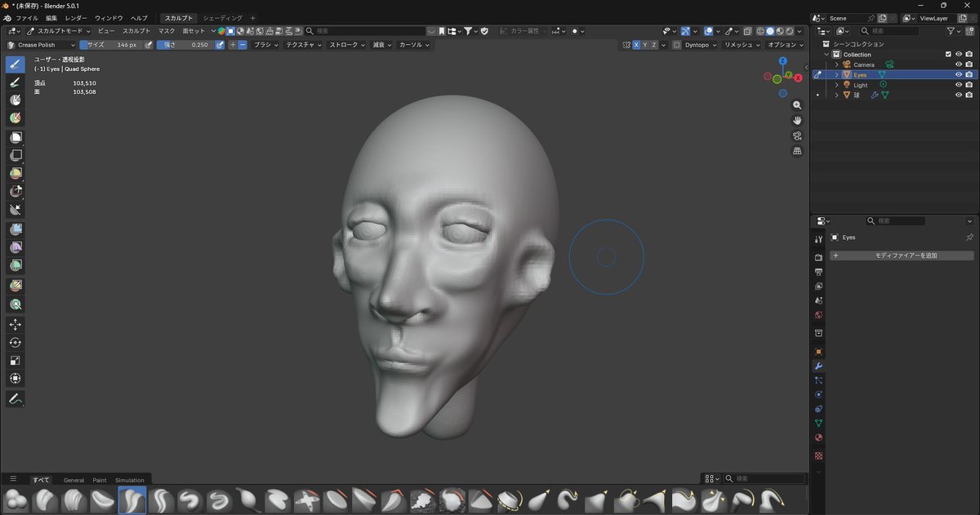Image resolution: width=980 pixels, height=515 pixels.
Task: Switch the view to orthographic using the grid icon
Action: [797, 152]
